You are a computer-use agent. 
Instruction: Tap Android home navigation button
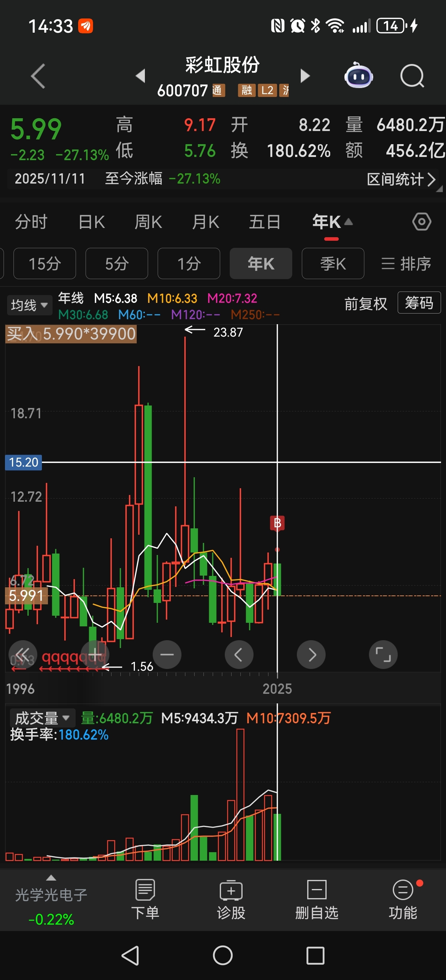223,956
